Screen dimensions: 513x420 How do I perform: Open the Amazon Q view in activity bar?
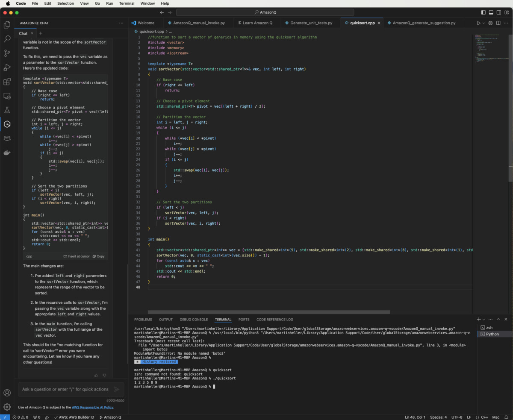pyautogui.click(x=7, y=124)
